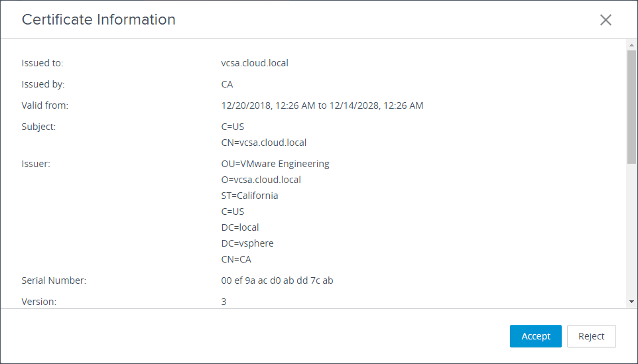The height and width of the screenshot is (364, 638).
Task: Click the Version value 3
Action: (x=224, y=302)
